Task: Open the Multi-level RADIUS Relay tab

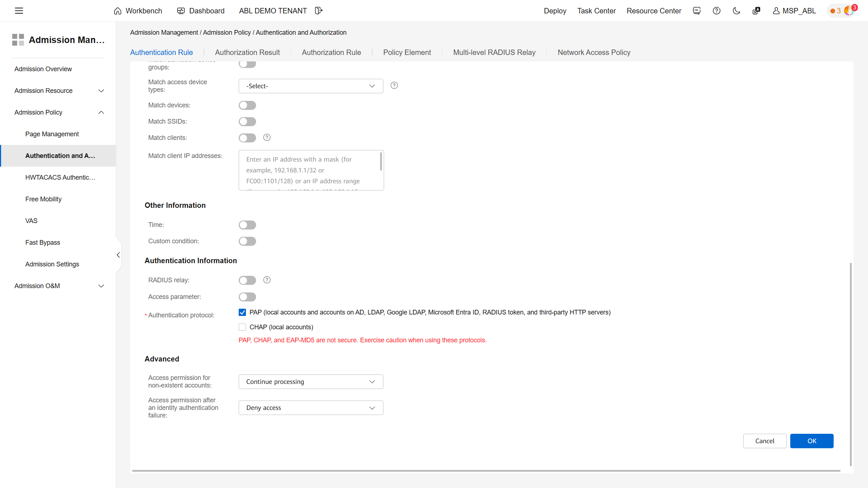Action: tap(494, 52)
